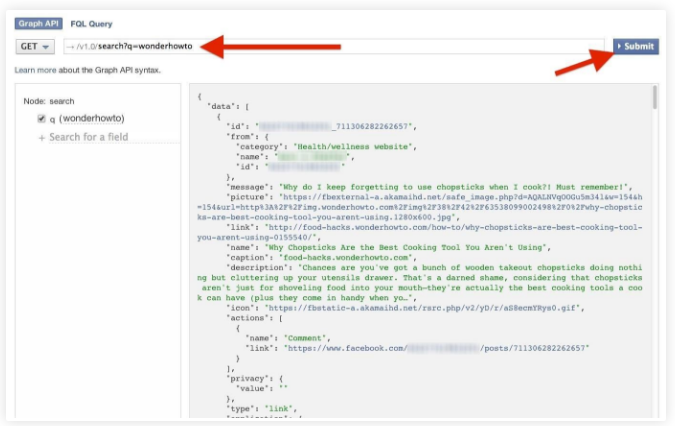
Task: Click the plus icon beside Search for a field
Action: [x=42, y=138]
